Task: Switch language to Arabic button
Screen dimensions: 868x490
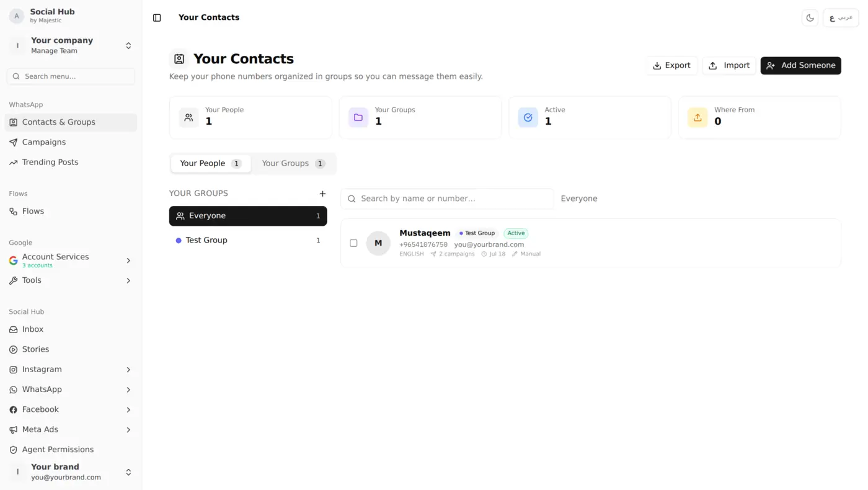Action: (841, 18)
